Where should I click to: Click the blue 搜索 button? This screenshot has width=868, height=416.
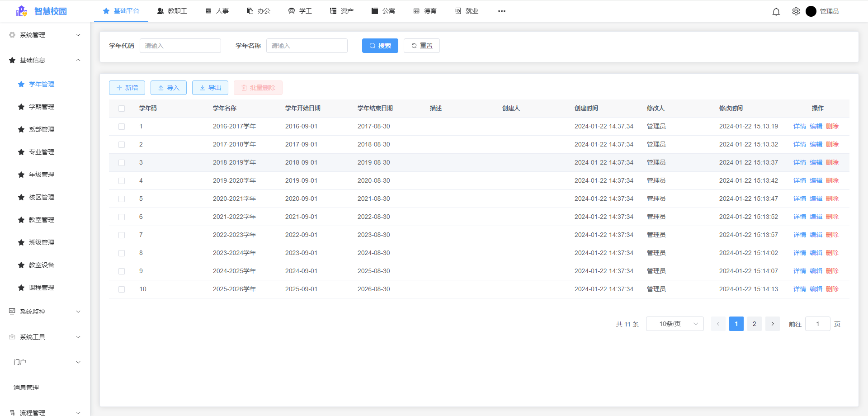click(380, 46)
